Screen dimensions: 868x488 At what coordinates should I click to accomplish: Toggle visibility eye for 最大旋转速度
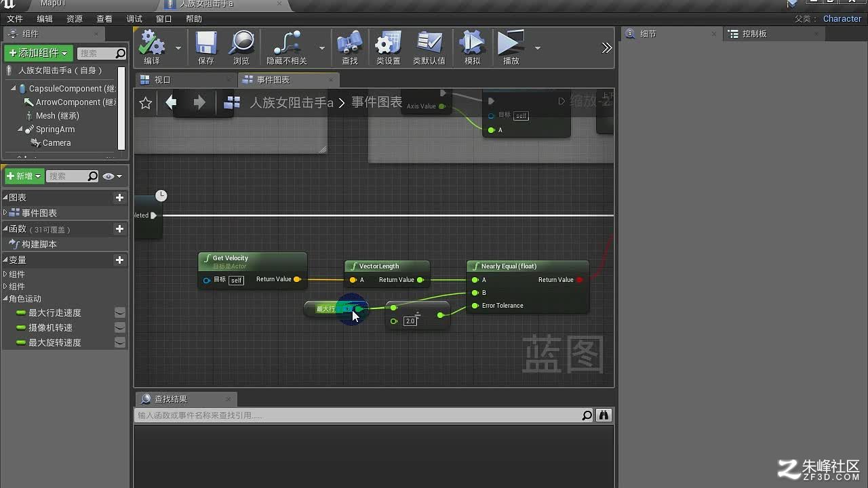point(119,342)
